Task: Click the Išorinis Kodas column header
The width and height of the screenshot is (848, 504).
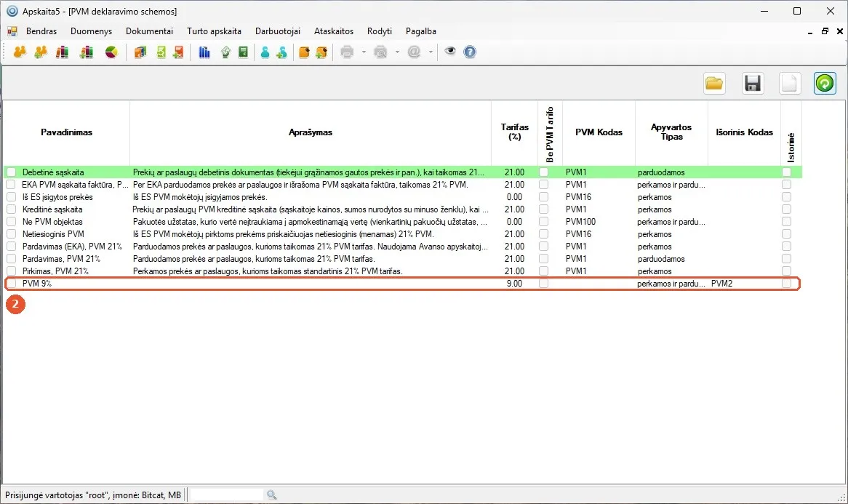Action: [744, 132]
